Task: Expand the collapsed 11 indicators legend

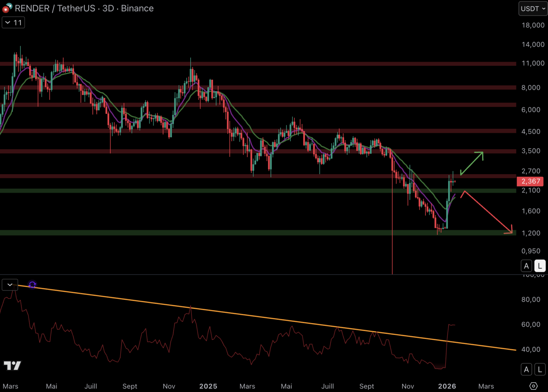Action: (13, 23)
